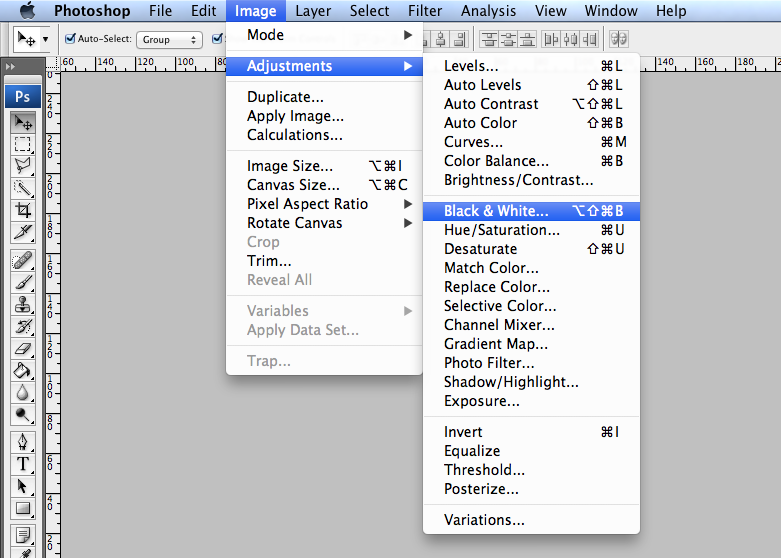Select the Rectangular Marquee tool
Viewport: 781px width, 558px height.
(x=23, y=144)
